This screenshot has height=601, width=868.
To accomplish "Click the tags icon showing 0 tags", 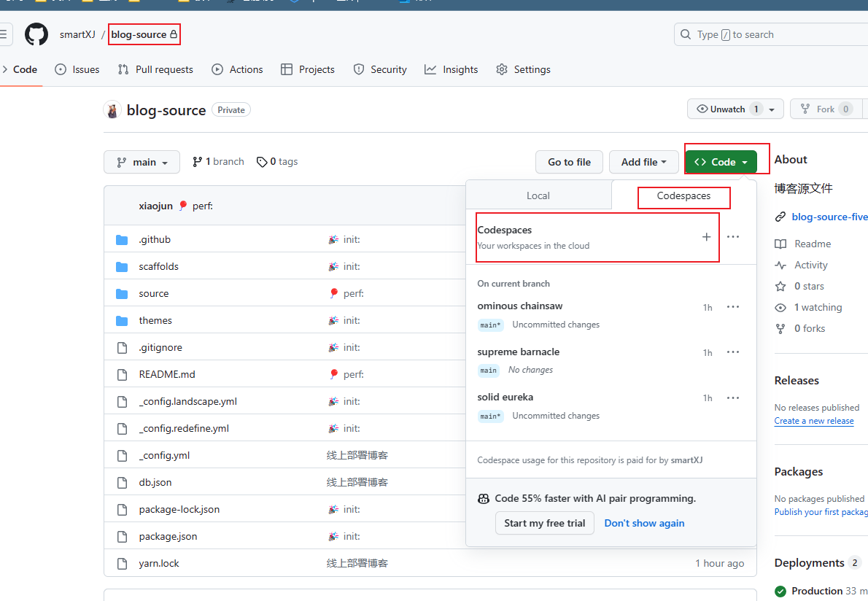I will [262, 162].
